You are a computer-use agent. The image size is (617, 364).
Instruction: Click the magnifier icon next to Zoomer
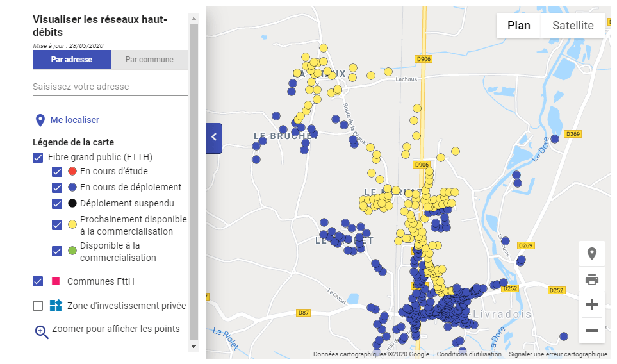(41, 331)
